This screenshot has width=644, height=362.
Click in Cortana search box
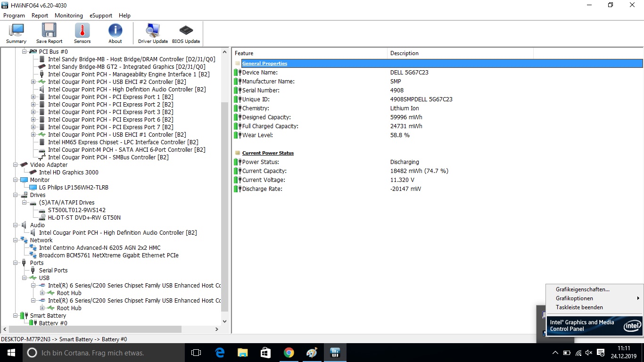[104, 352]
